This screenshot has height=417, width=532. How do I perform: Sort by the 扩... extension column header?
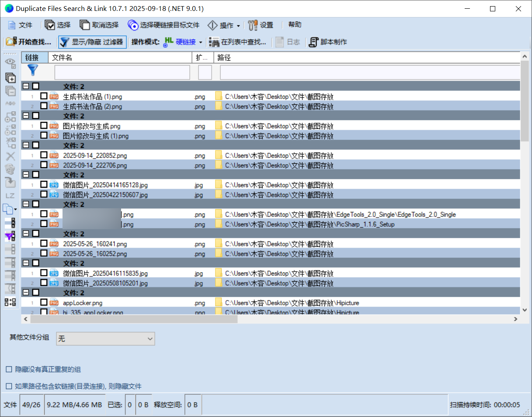pyautogui.click(x=203, y=57)
